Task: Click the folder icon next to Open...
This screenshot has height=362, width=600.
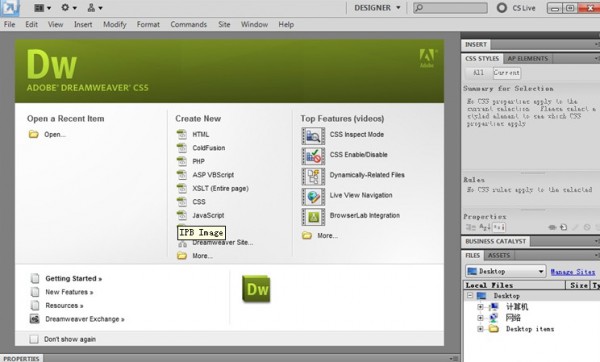Action: point(34,134)
